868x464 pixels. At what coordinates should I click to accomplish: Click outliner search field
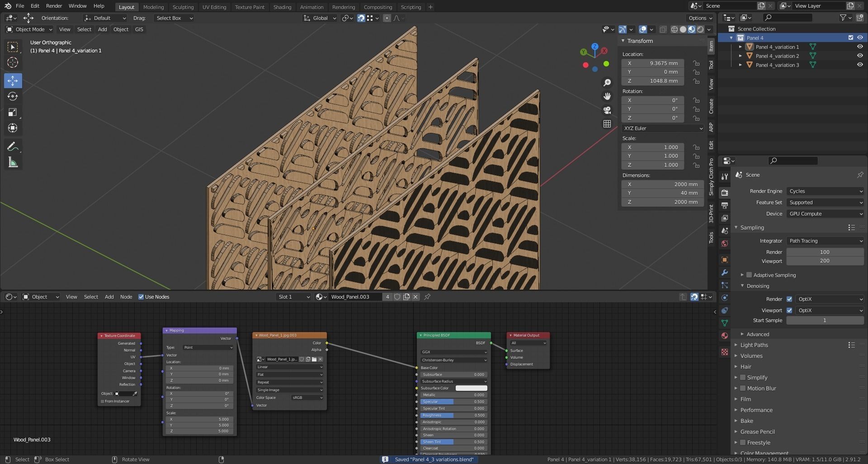click(x=788, y=18)
